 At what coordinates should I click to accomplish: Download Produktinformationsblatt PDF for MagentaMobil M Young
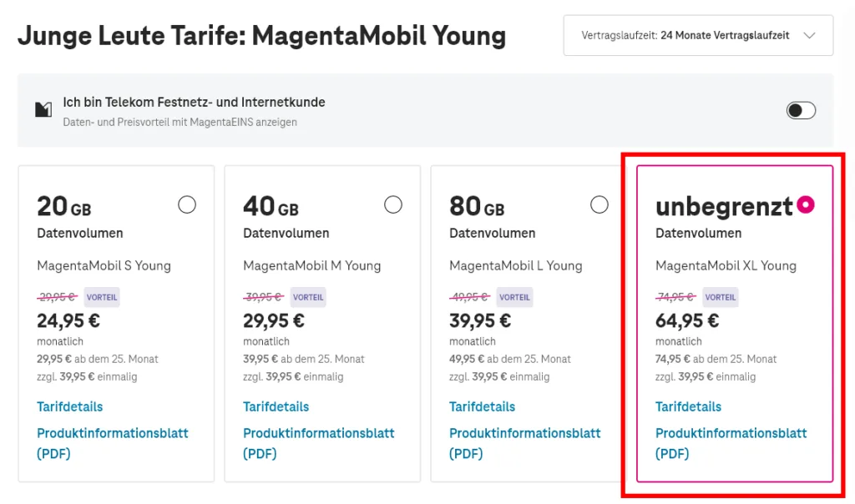point(319,433)
